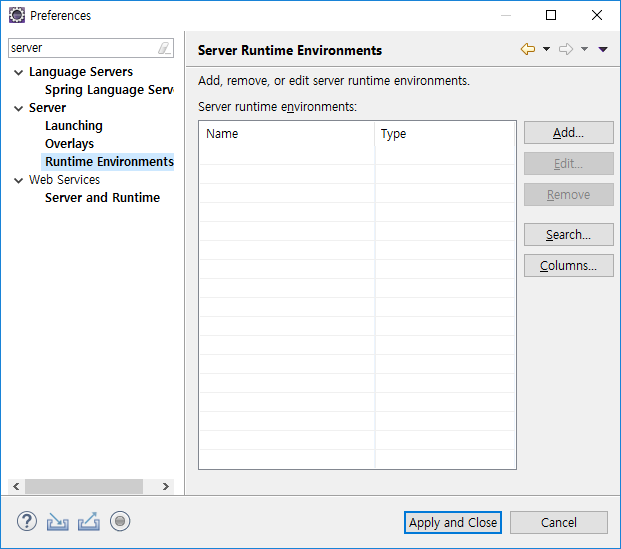Open the forward history dropdown arrow
This screenshot has height=549, width=621.
pos(585,49)
